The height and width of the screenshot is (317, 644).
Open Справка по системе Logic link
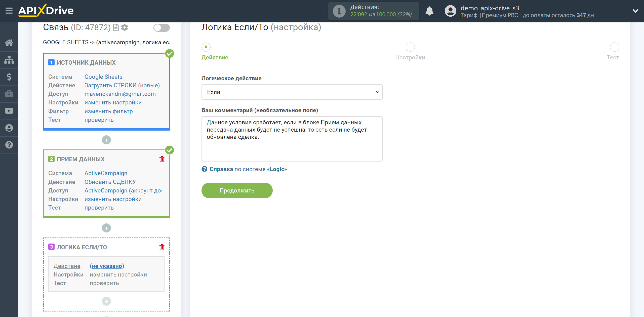(248, 169)
